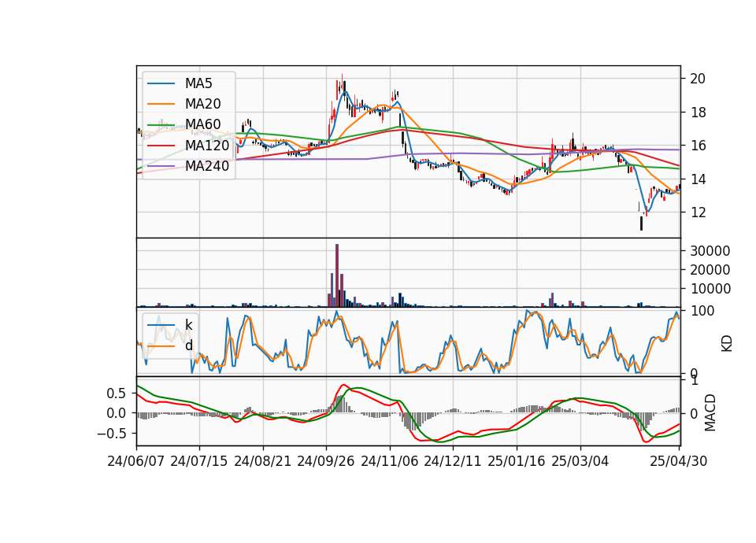Click the d legend entry in KD panel
Viewport: 756px width, 543px height.
click(188, 345)
